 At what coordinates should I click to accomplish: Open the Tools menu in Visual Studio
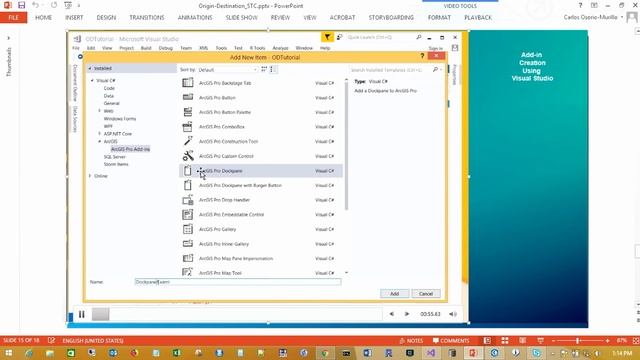pos(221,48)
